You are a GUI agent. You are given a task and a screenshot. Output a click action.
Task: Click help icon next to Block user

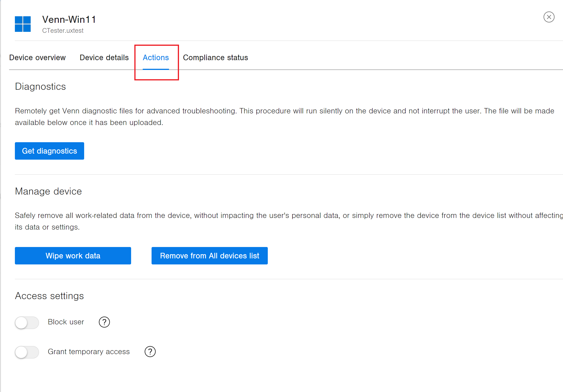pos(104,322)
